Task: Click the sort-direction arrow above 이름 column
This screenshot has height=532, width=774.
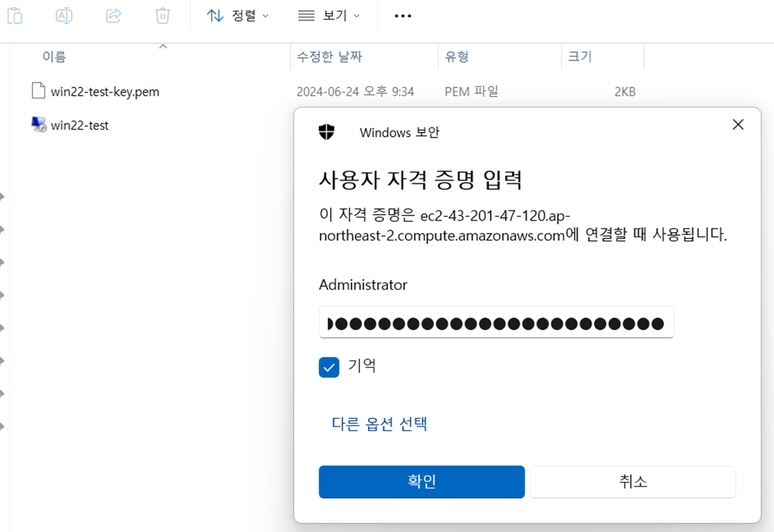Action: click(x=163, y=47)
